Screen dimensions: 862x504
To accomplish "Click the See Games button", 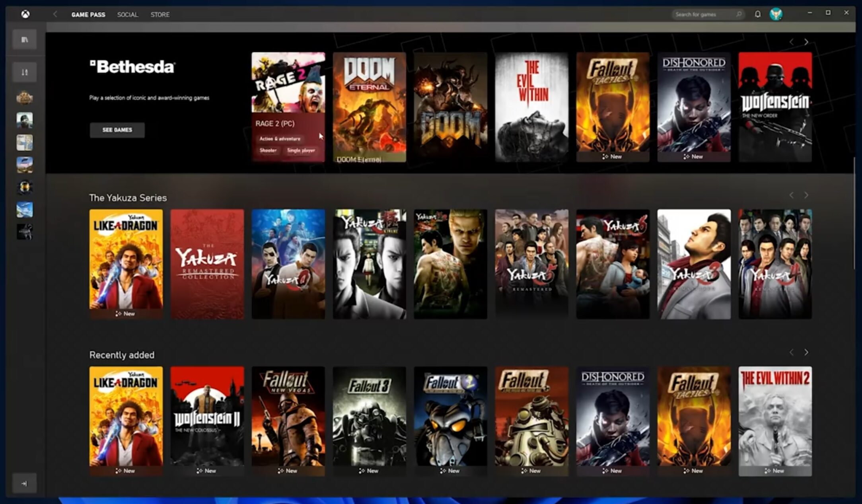I will click(117, 130).
